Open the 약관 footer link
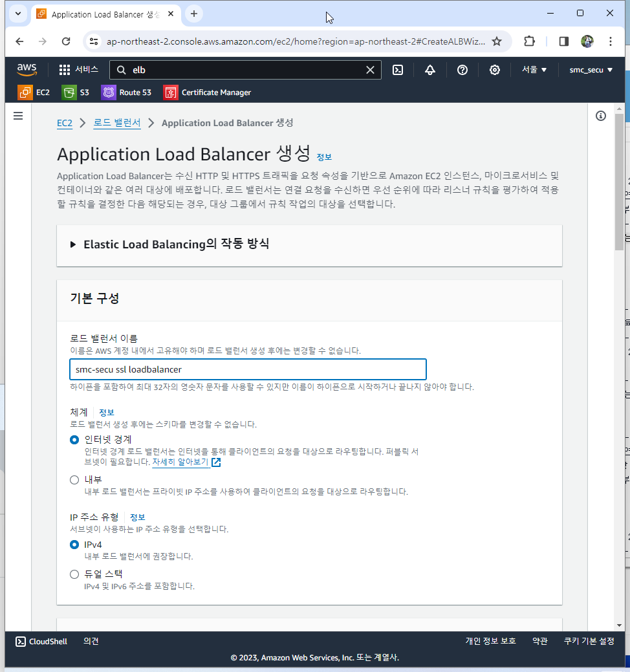630x672 pixels. 540,641
